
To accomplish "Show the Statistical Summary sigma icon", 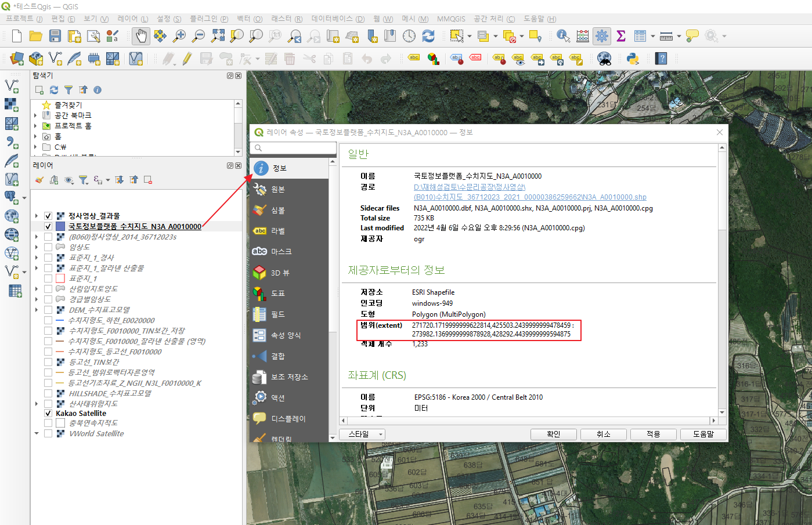I will (621, 36).
